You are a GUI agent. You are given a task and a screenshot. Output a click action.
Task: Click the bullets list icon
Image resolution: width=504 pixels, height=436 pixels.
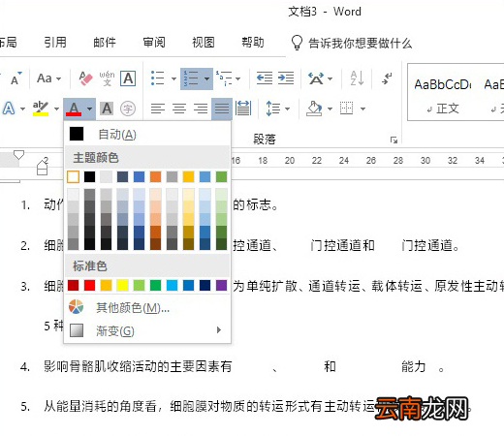[x=158, y=78]
